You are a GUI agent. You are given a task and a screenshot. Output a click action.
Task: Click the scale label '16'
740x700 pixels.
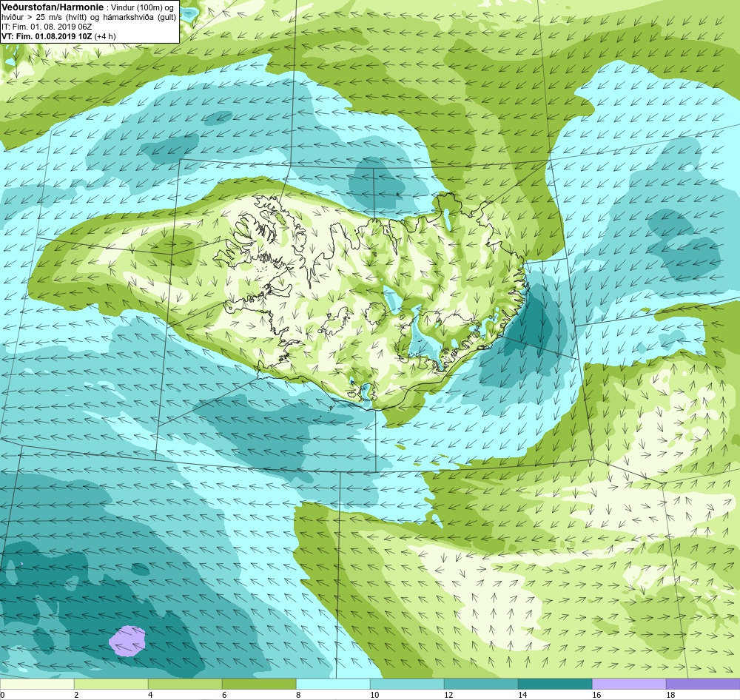point(596,695)
